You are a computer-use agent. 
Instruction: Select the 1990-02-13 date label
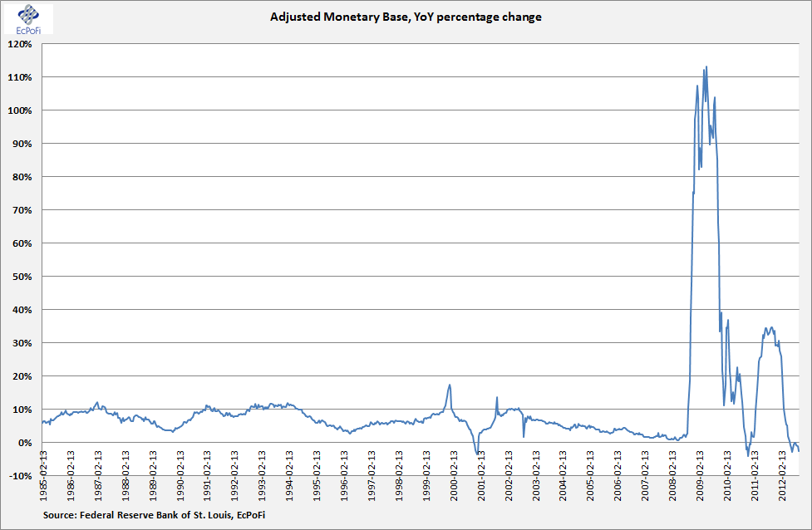180,476
